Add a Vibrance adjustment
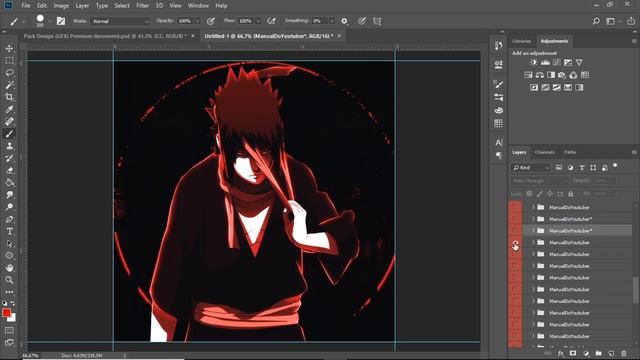The image size is (640, 360). click(579, 62)
